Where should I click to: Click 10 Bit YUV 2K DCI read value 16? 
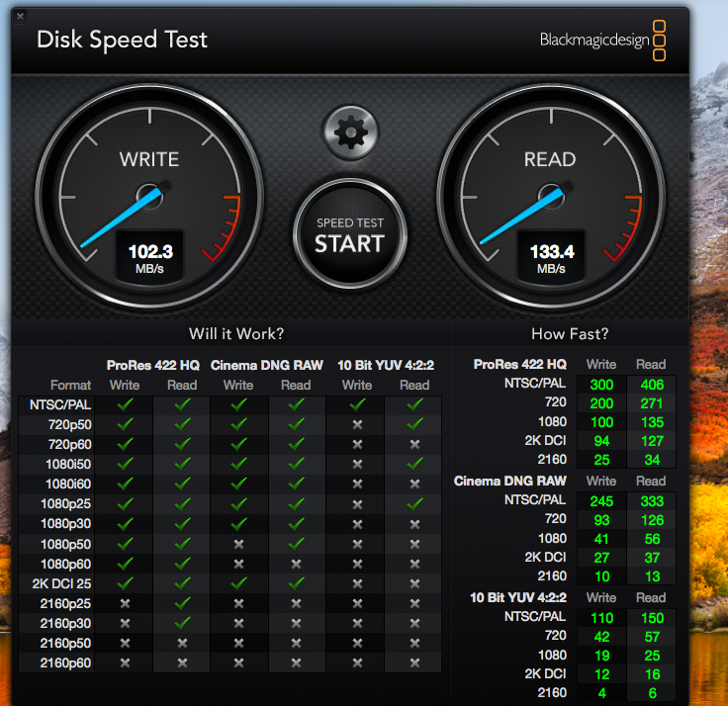pos(652,674)
